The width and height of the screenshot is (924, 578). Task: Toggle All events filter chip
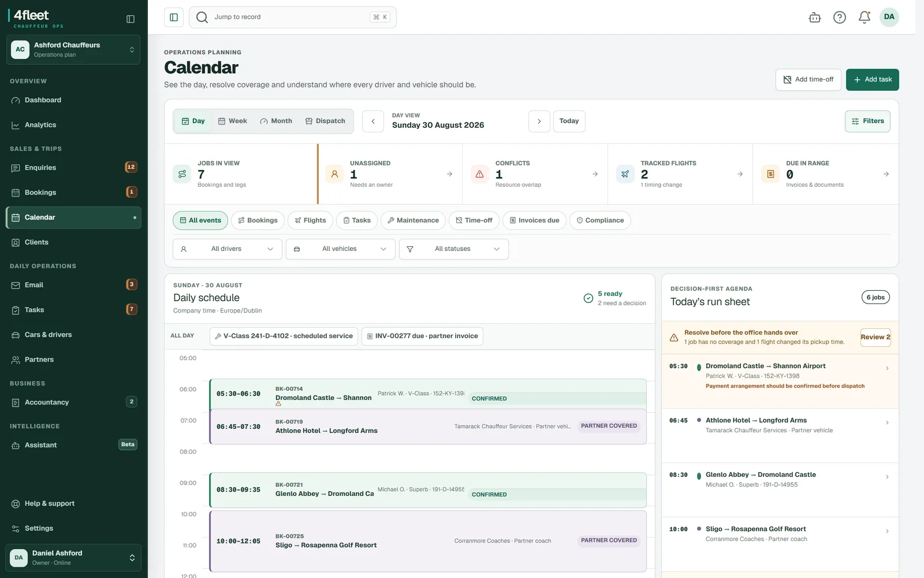click(200, 220)
